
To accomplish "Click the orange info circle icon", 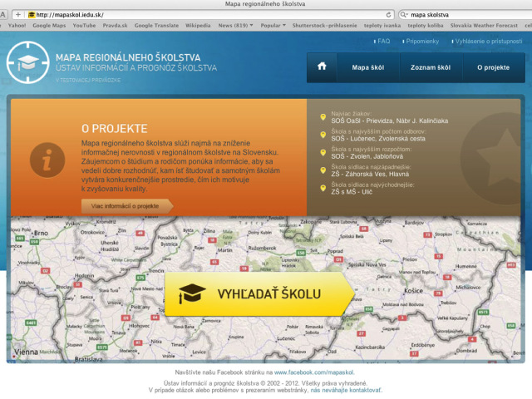I will point(47,160).
